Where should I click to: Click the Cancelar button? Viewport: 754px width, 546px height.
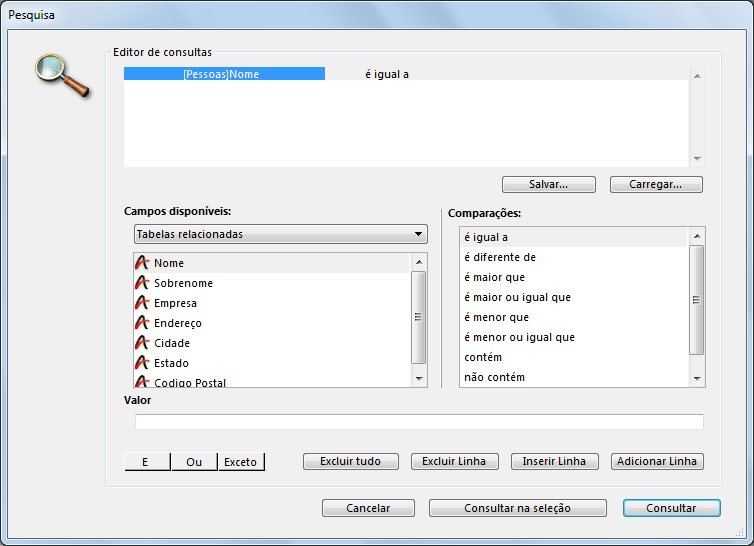pos(368,508)
